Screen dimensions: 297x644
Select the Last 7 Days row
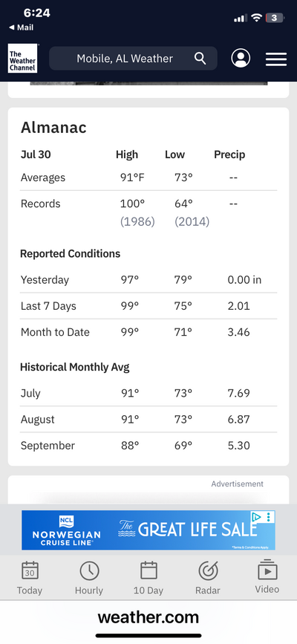(x=148, y=306)
